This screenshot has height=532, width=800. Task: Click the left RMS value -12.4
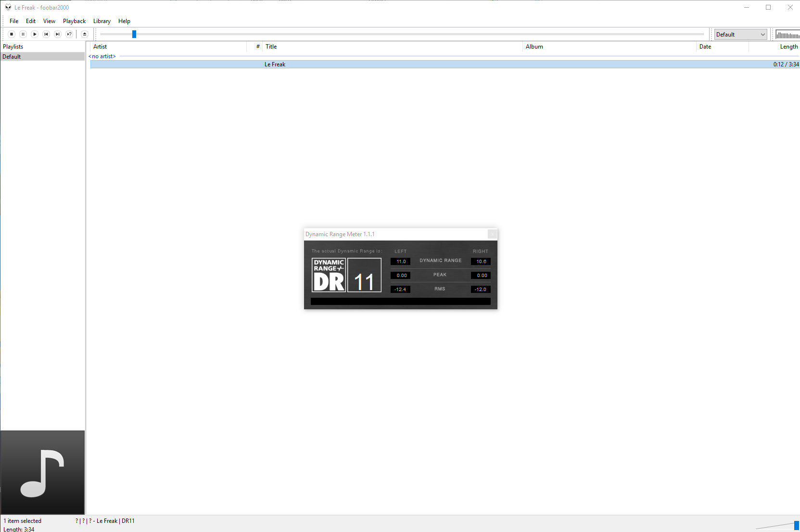401,290
